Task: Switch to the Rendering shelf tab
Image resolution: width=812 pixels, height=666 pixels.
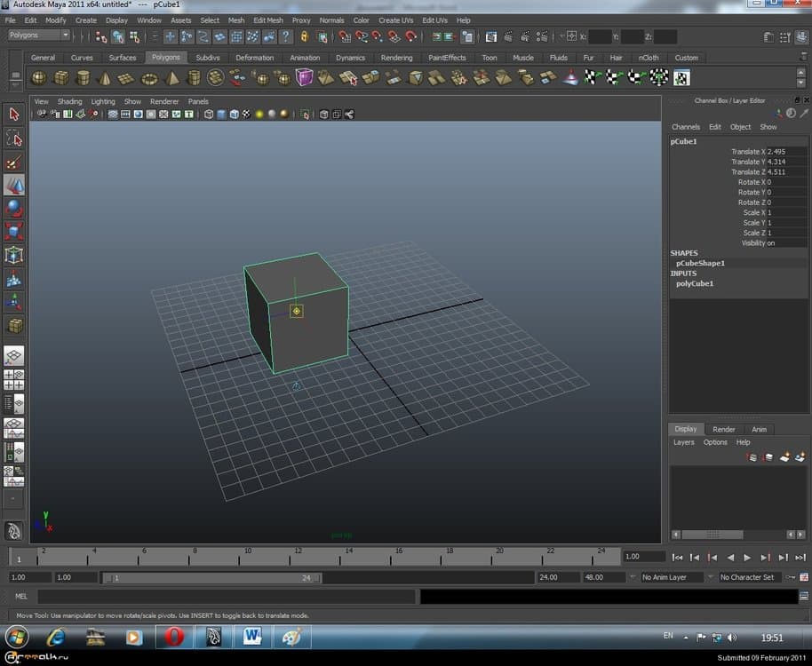Action: [x=397, y=58]
